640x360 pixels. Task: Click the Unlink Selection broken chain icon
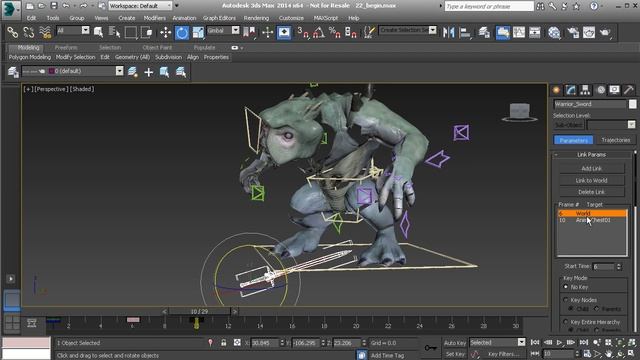point(29,32)
